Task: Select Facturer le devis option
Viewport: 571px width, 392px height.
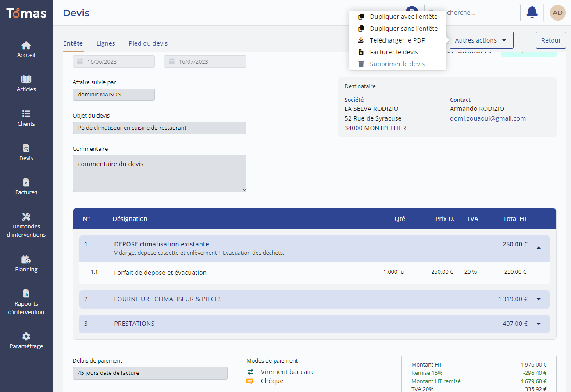Action: (x=393, y=52)
